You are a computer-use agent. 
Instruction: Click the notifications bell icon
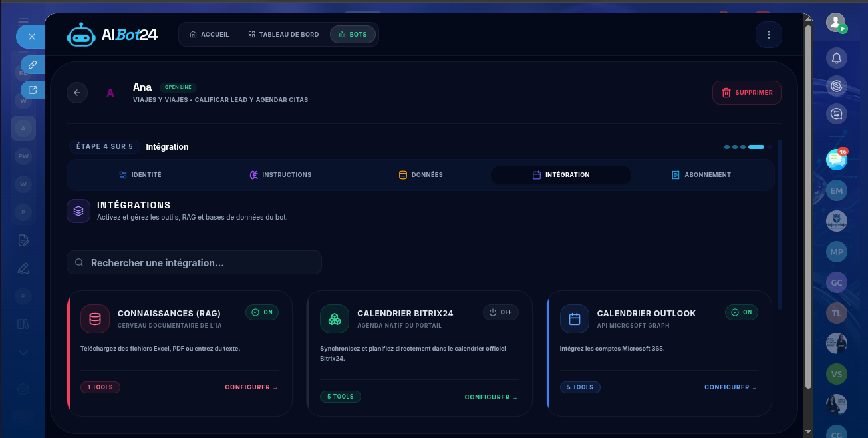click(x=837, y=58)
